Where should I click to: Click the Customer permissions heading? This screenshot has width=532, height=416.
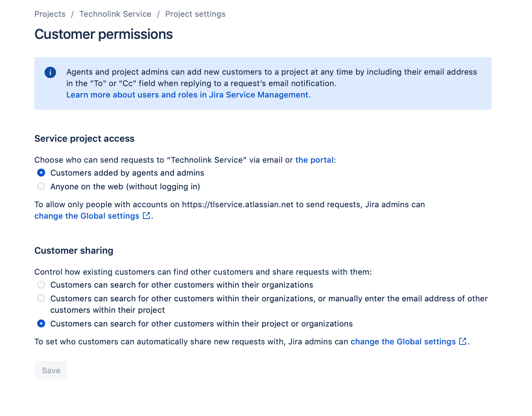(x=104, y=34)
